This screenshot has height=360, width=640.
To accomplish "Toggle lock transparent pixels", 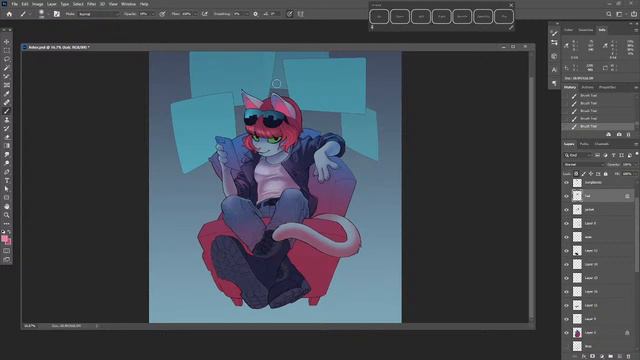I will [576, 174].
